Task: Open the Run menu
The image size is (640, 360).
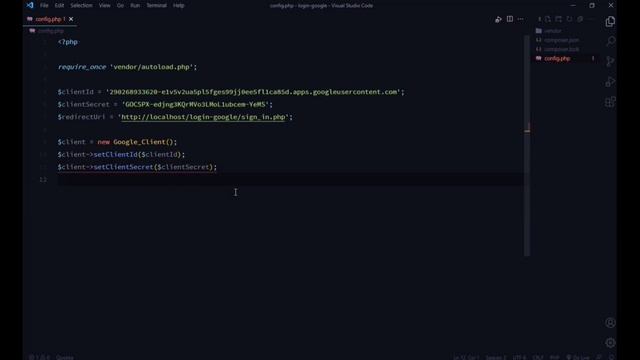Action: pos(135,6)
